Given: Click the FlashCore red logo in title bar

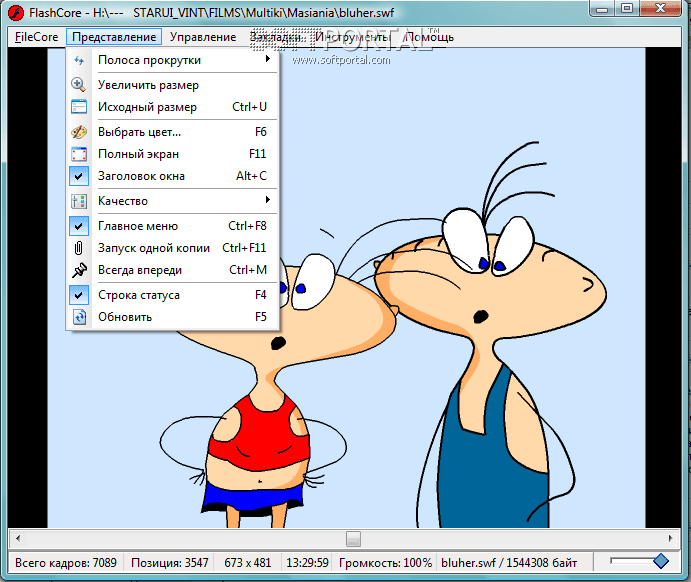Looking at the screenshot, I should coord(16,13).
